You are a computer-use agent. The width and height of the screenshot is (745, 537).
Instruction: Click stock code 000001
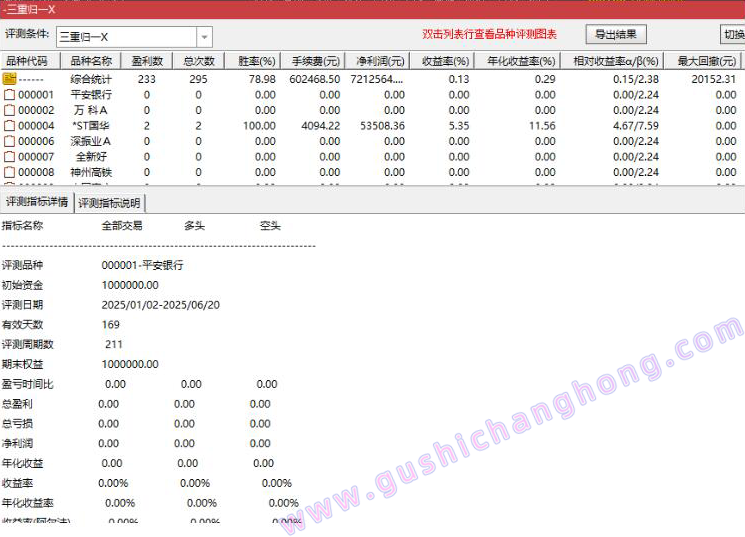[36, 95]
